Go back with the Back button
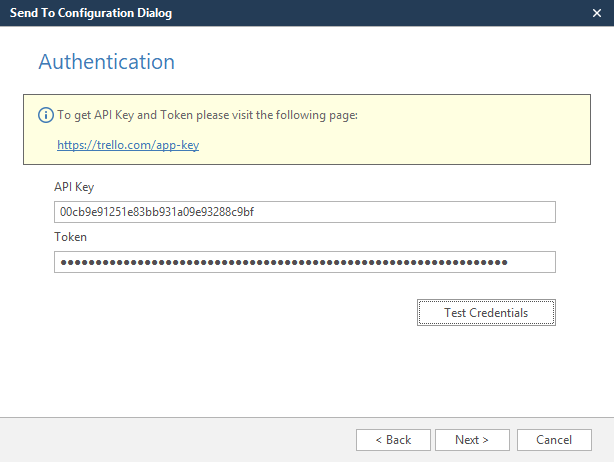The image size is (614, 462). (393, 440)
